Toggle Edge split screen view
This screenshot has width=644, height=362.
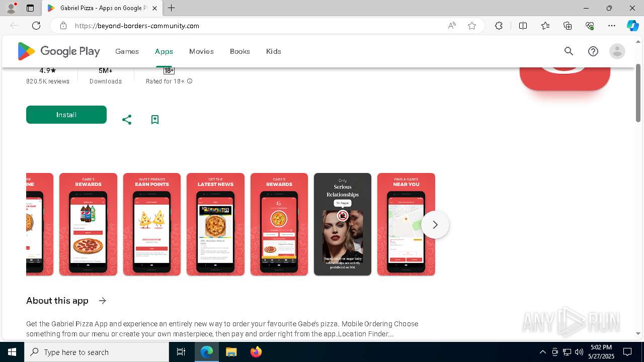(523, 26)
